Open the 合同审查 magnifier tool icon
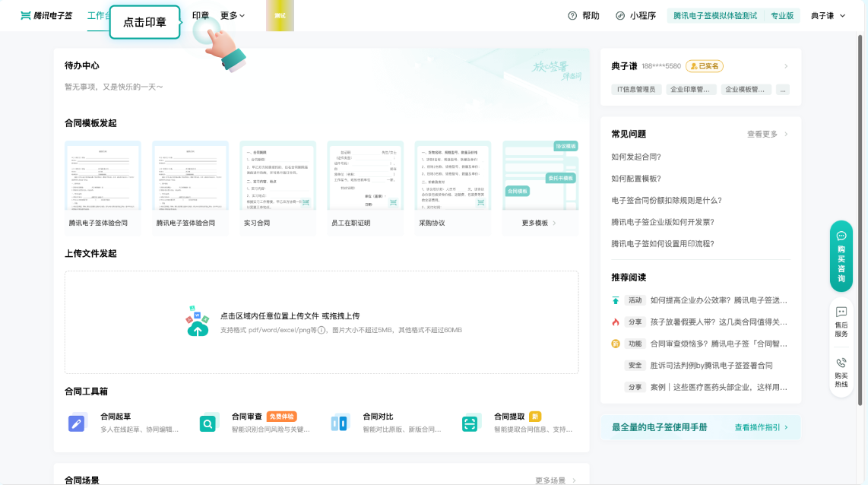The height and width of the screenshot is (485, 868). 208,422
